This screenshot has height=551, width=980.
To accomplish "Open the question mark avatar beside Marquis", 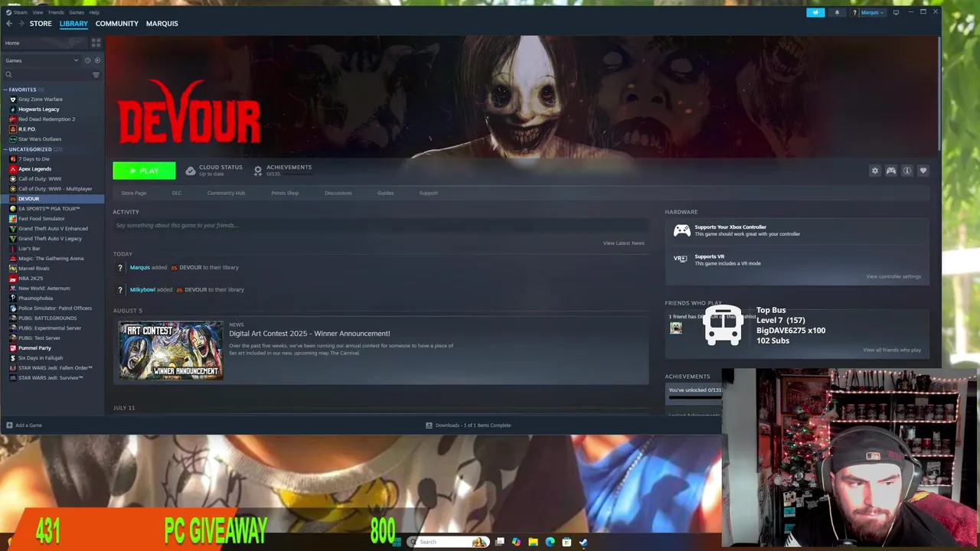I will click(854, 12).
